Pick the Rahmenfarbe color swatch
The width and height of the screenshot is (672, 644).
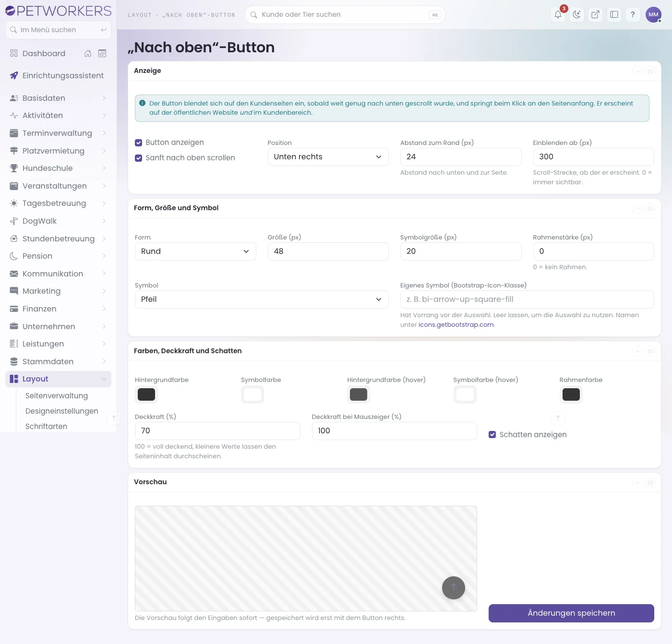[571, 394]
